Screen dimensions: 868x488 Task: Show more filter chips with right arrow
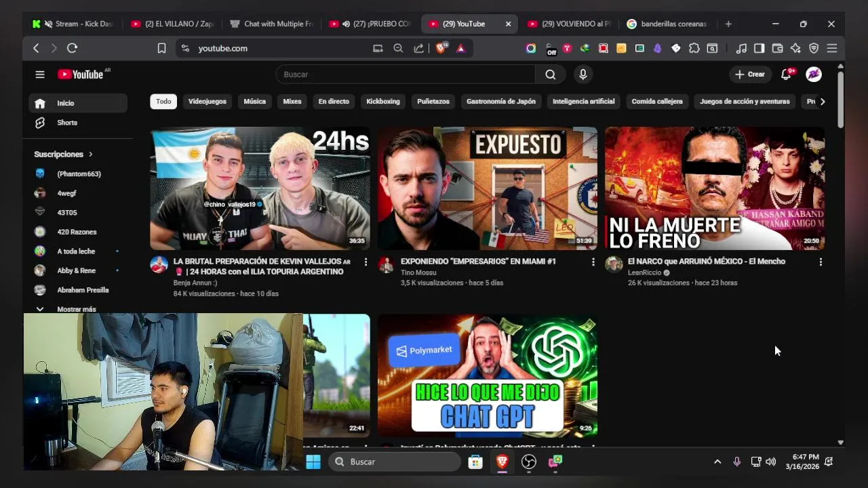point(822,102)
